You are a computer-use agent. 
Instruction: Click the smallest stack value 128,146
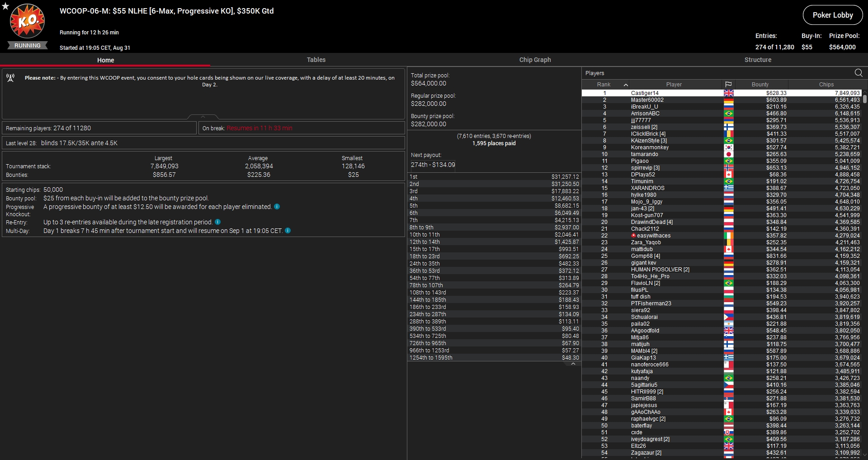point(353,166)
